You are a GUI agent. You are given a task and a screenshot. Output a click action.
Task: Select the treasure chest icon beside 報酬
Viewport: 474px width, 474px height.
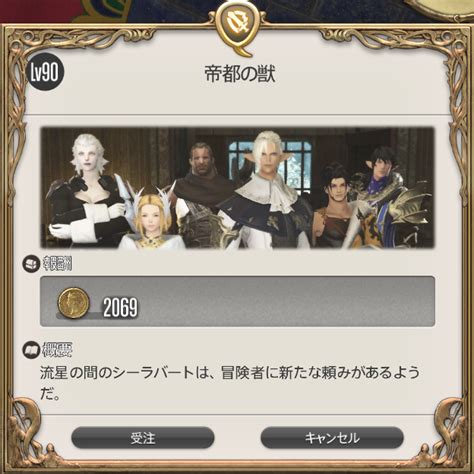[31, 264]
